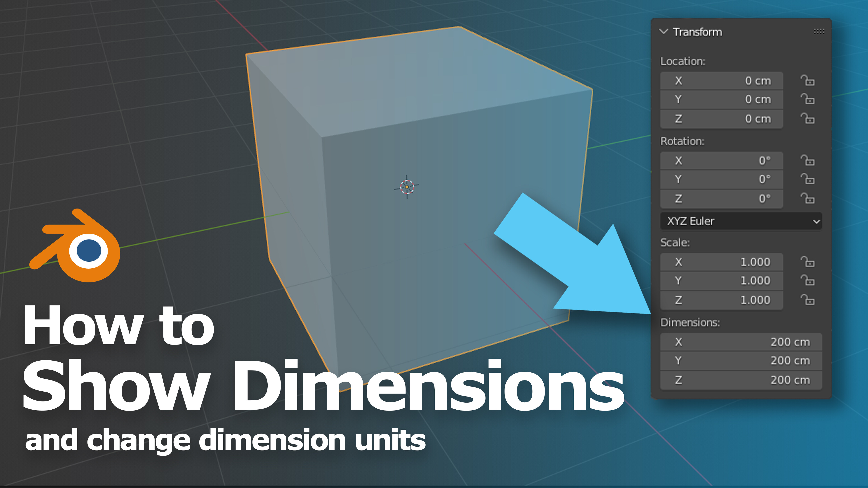Click the Rotation X lock icon
This screenshot has height=488, width=868.
(807, 161)
